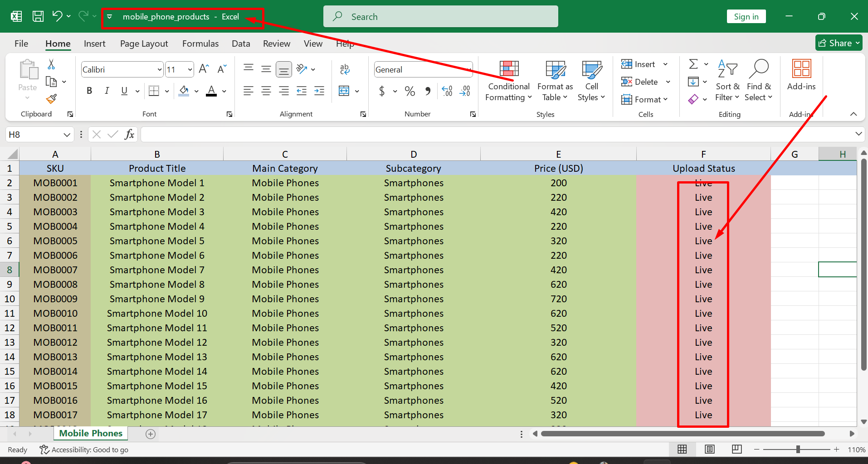Toggle Italic formatting

pyautogui.click(x=107, y=91)
